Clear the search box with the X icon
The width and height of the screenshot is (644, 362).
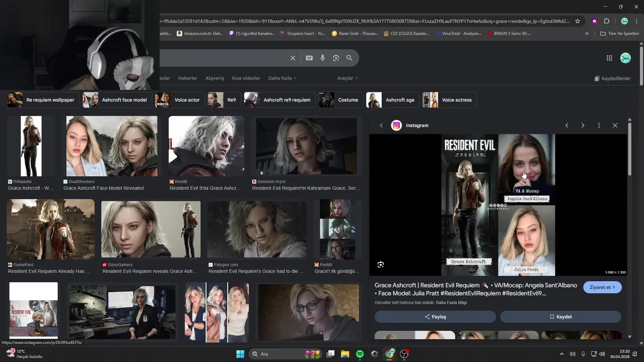point(293,58)
